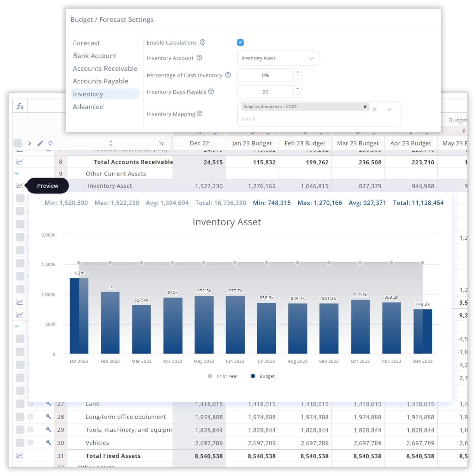Increment Inventory Days Payable using the plus stepper
476x476 pixels.
297,89
